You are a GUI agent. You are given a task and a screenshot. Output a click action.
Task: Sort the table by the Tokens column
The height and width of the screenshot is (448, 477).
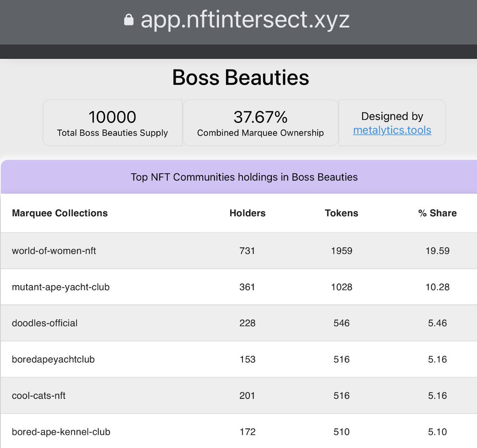[341, 213]
